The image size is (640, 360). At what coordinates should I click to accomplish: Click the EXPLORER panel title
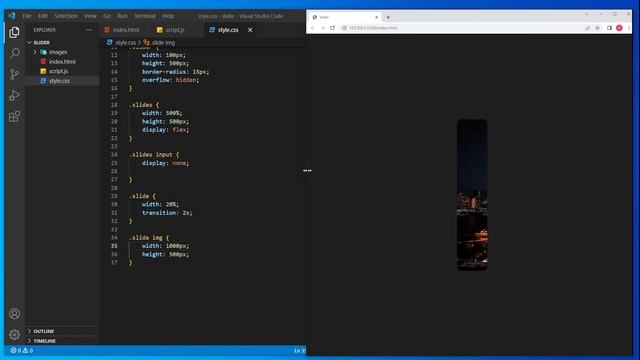(x=44, y=30)
